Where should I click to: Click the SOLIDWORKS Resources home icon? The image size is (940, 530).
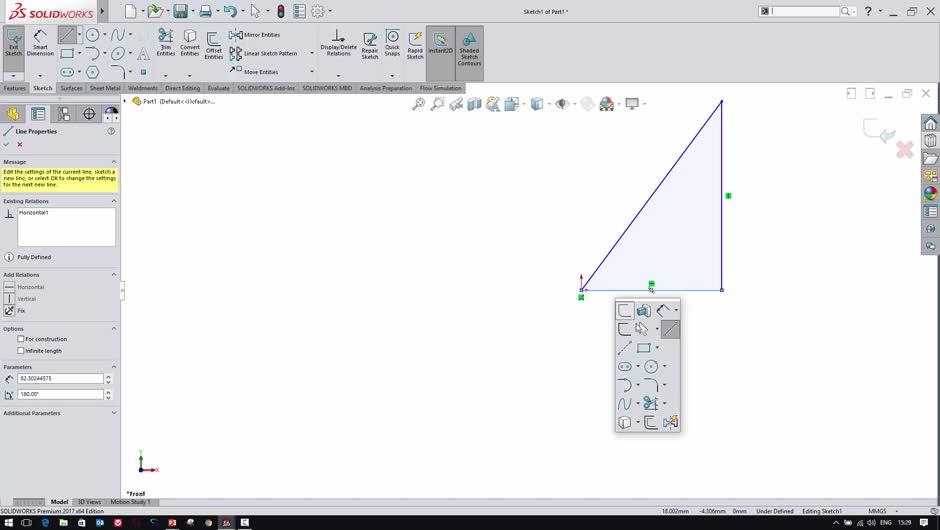pyautogui.click(x=930, y=123)
